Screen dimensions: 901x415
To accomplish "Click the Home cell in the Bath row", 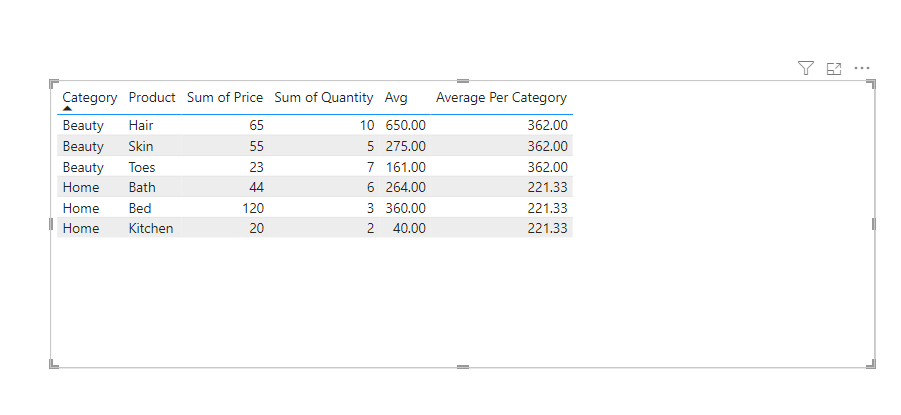I will 81,187.
